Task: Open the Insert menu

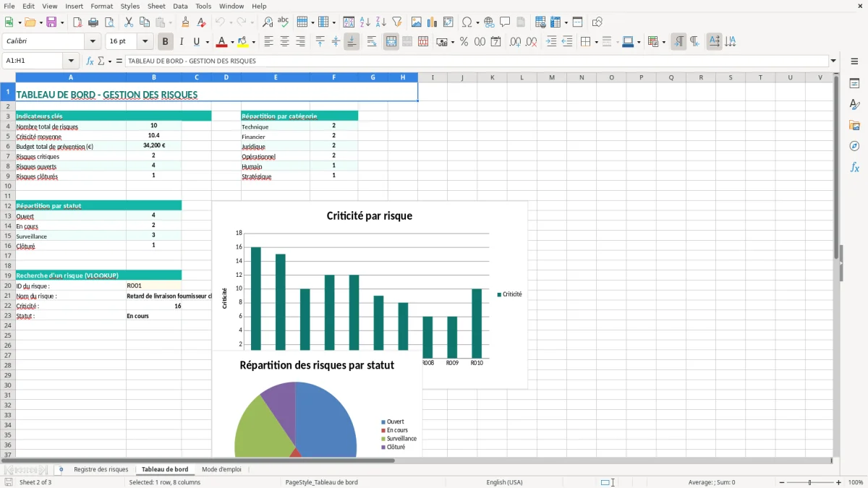Action: click(x=74, y=6)
